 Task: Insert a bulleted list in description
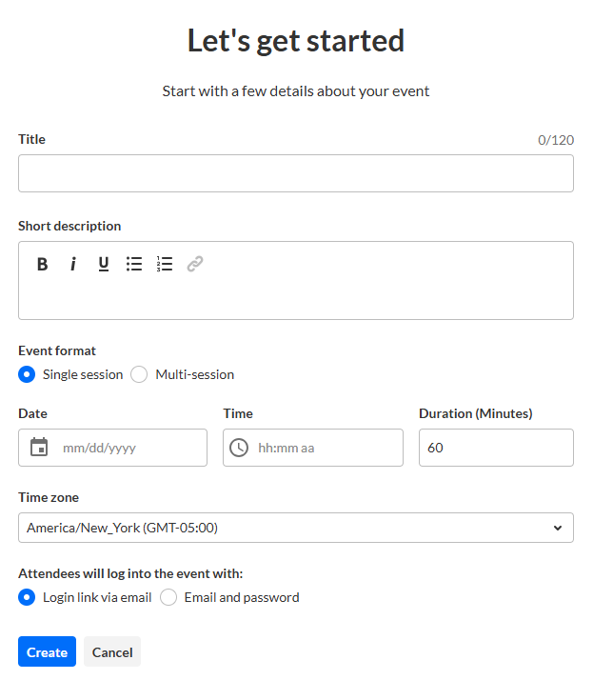point(134,265)
